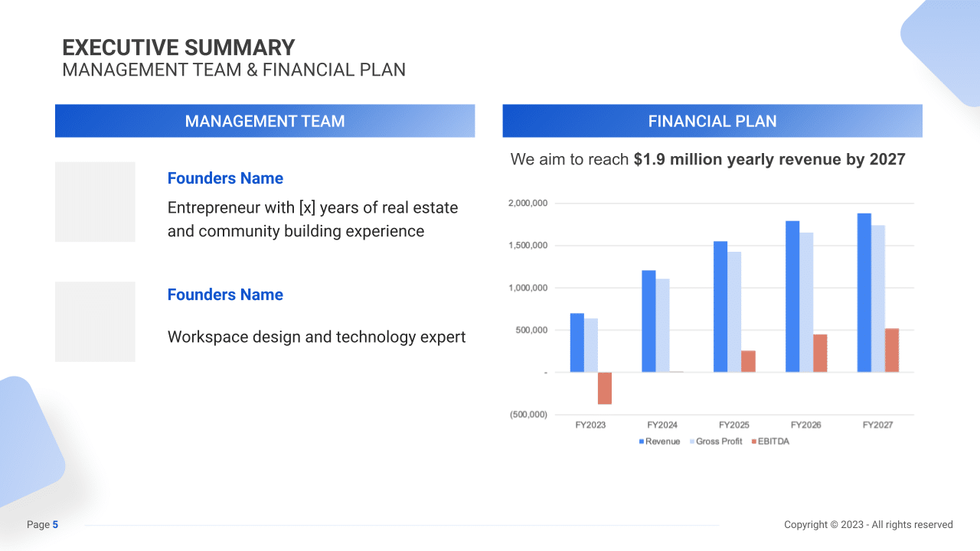Click the second Founders Name link
Viewport: 980px width, 551px height.
(225, 294)
